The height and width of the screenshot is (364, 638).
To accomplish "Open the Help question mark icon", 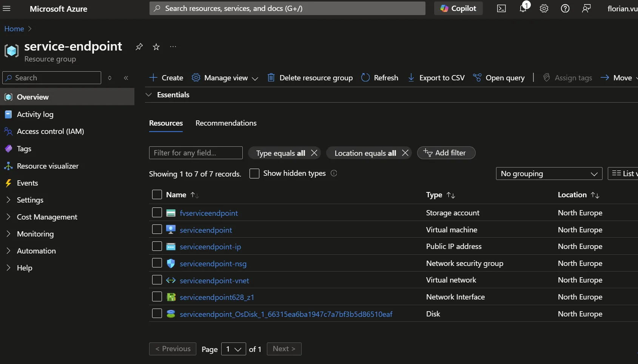I will tap(565, 8).
